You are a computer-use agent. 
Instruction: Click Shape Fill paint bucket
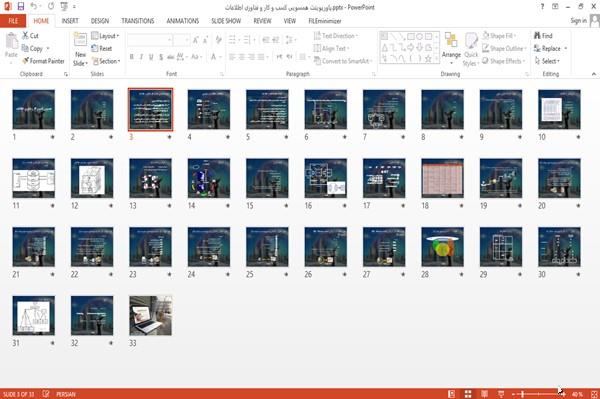pos(486,36)
